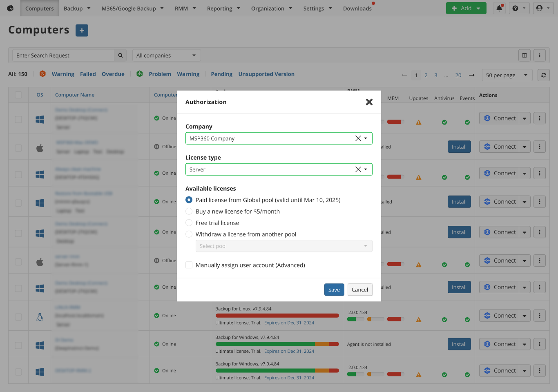Viewport: 558px width, 392px height.
Task: Open the M365/Google Backup menu
Action: point(133,8)
